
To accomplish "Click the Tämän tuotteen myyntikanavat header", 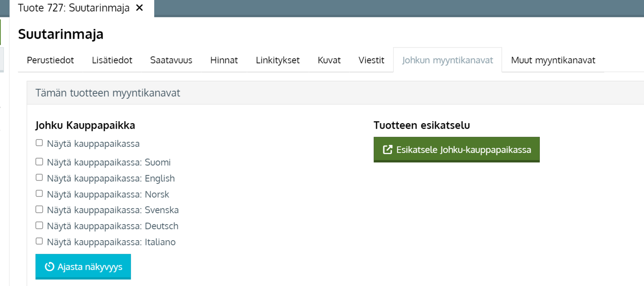I will click(x=335, y=93).
